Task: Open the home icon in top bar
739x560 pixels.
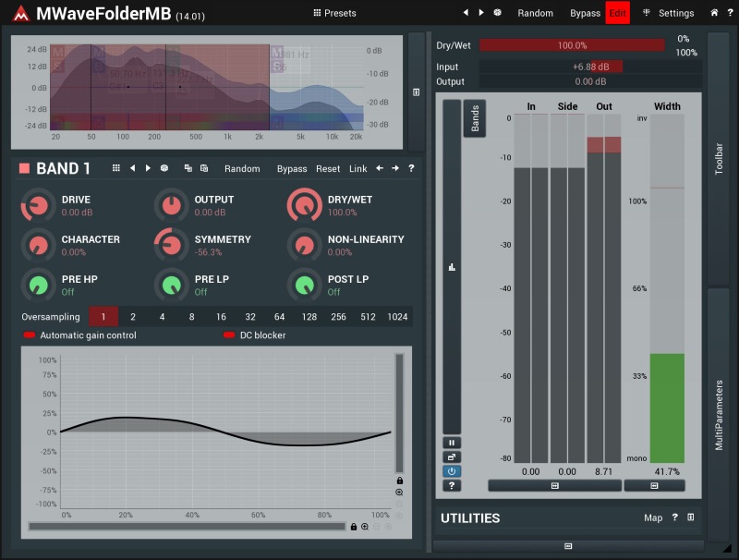Action: click(x=714, y=13)
